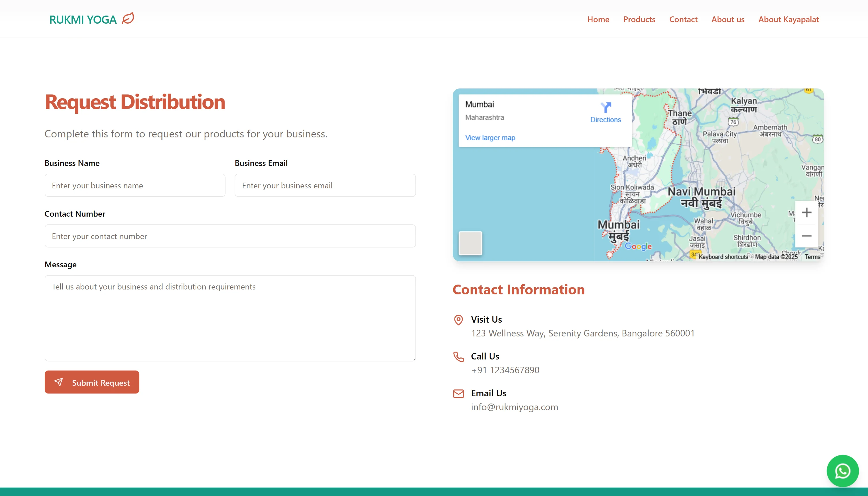Click the +91 1234567890 phone number

coord(505,370)
